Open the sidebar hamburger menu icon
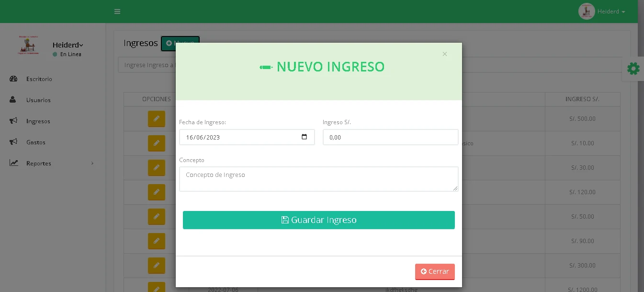Image resolution: width=644 pixels, height=292 pixels. (x=117, y=12)
